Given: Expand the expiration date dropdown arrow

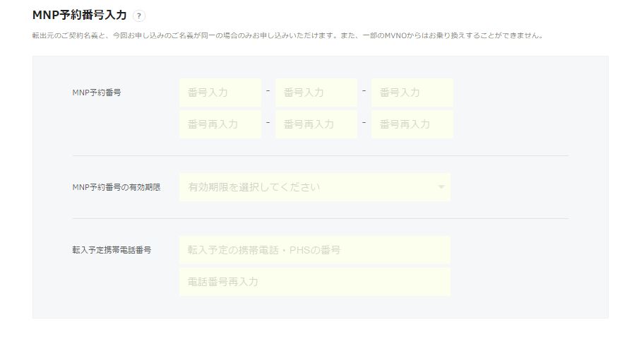Looking at the screenshot, I should (441, 187).
